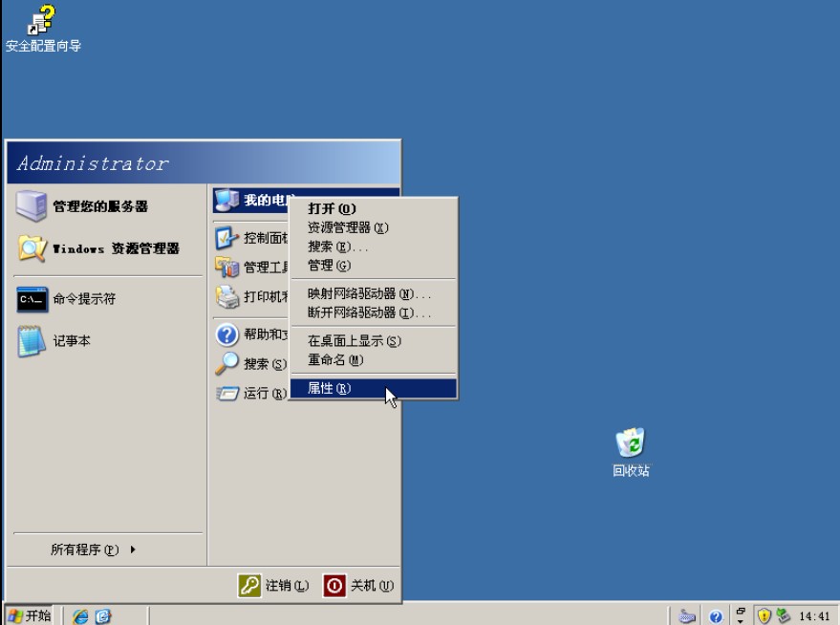Click the 注销(L) log off text
The width and height of the screenshot is (840, 625).
[287, 586]
